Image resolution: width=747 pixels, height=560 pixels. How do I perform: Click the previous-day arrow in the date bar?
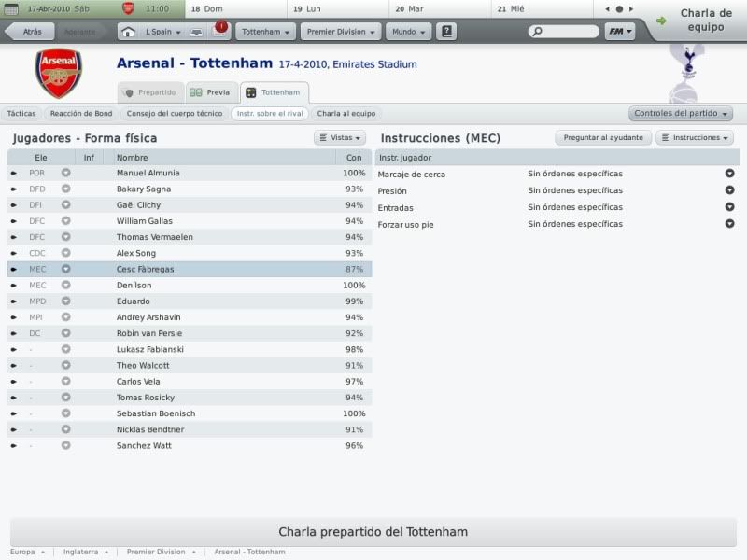tap(608, 9)
